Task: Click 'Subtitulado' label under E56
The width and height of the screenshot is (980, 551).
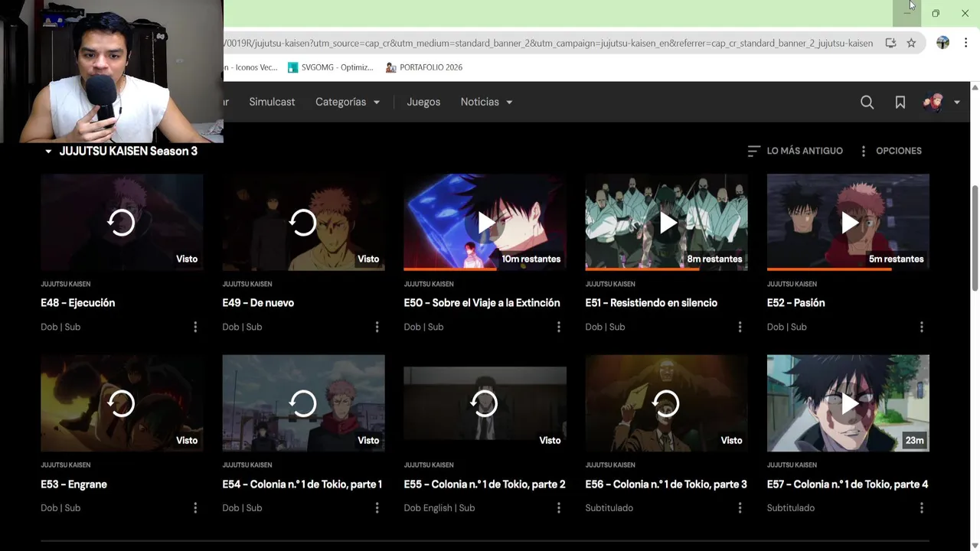Action: (609, 507)
